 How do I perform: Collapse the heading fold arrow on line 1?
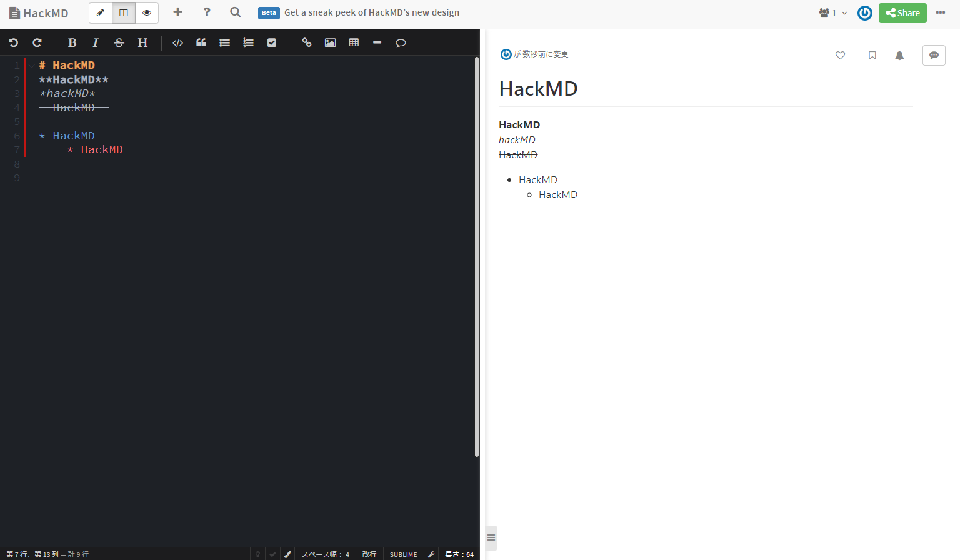coord(31,64)
